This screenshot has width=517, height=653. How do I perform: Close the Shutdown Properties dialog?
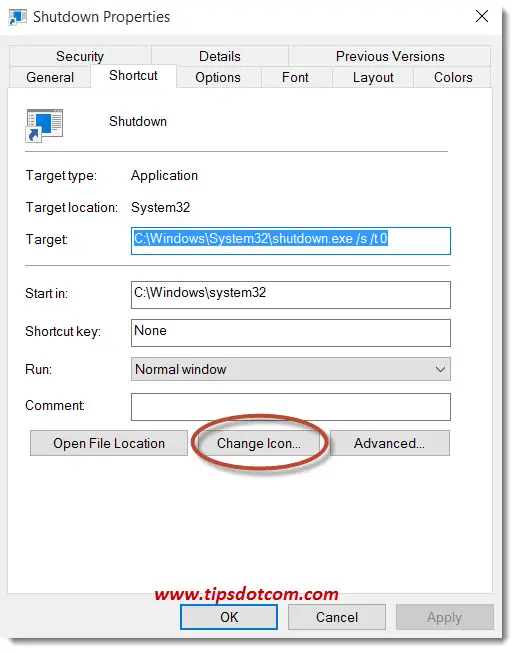point(482,16)
